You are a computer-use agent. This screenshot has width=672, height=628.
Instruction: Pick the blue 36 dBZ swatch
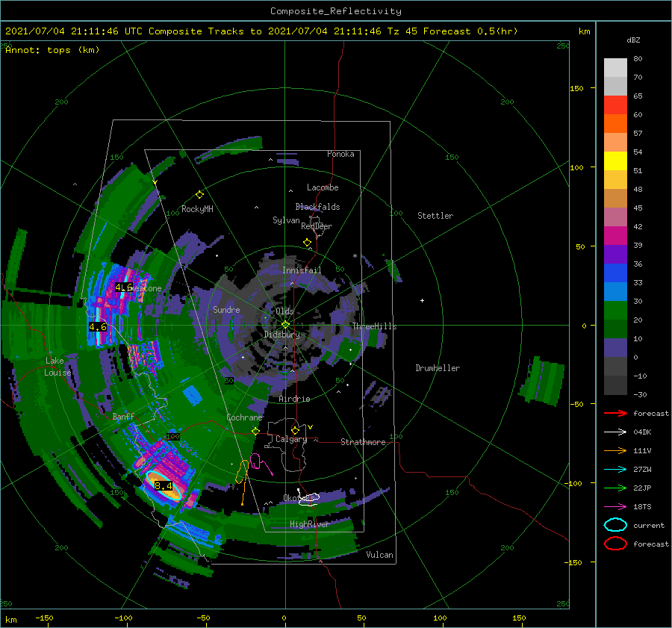[x=615, y=273]
